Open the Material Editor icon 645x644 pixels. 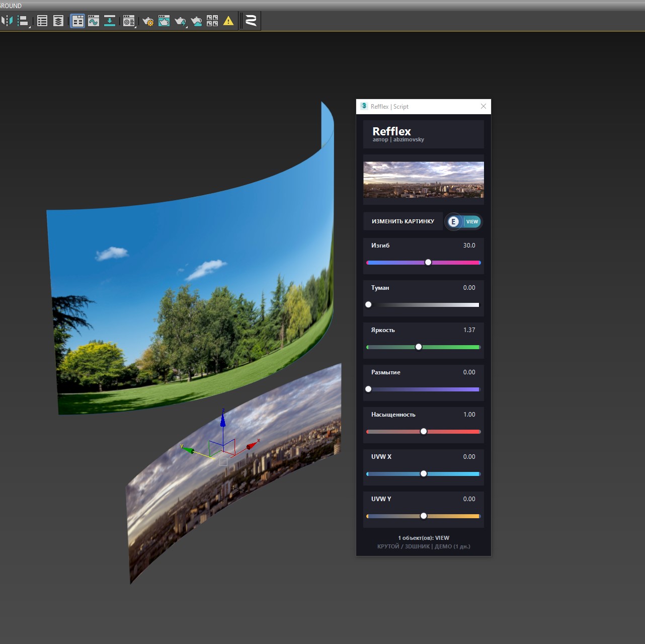point(129,21)
